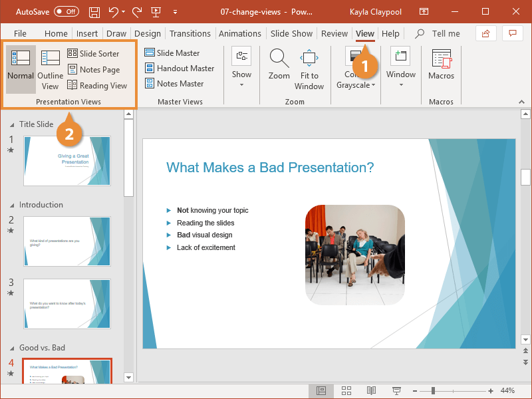Viewport: 532px width, 399px height.
Task: Expand the Show group dropdown
Action: 241,83
